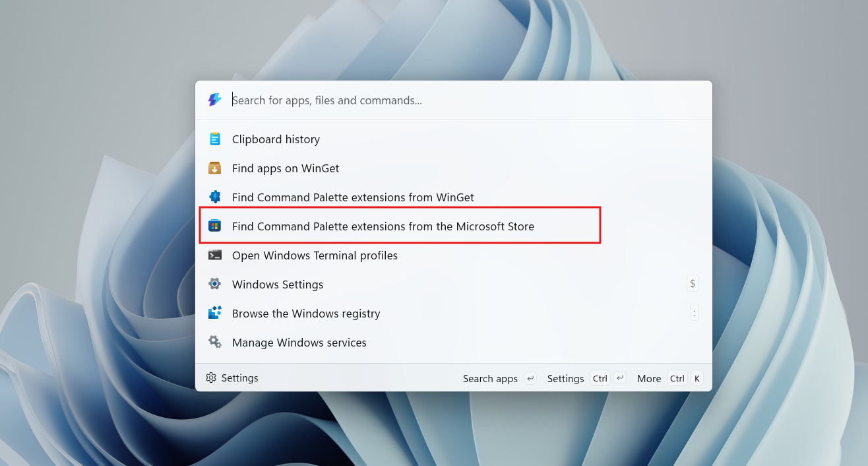Screen dimensions: 868x466
Task: Select the Windows services gear icon
Action: coord(215,343)
